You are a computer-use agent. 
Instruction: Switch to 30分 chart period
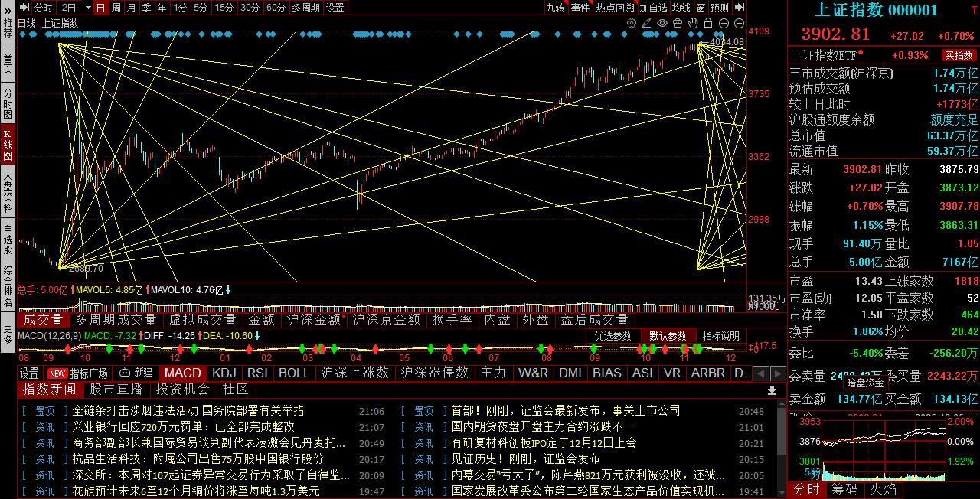[x=250, y=8]
